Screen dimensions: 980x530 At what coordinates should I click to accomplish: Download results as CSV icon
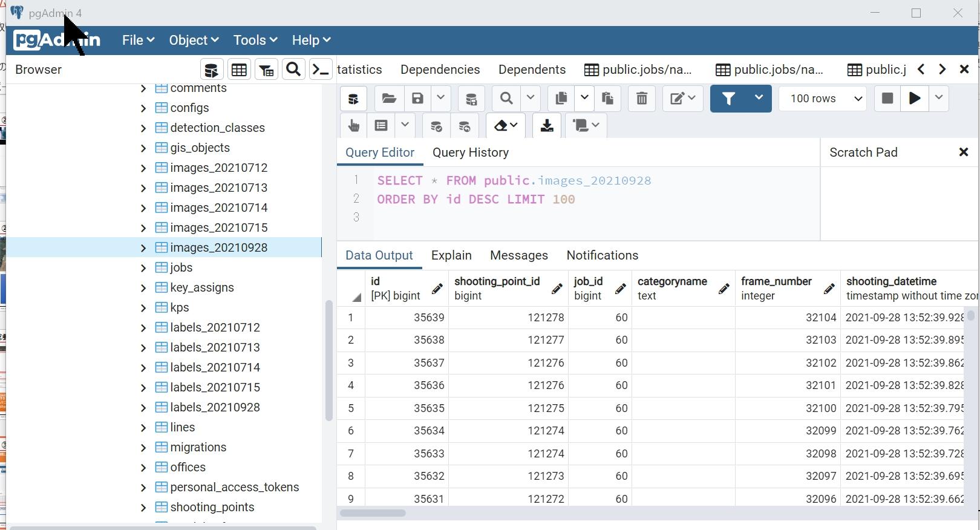coord(547,125)
